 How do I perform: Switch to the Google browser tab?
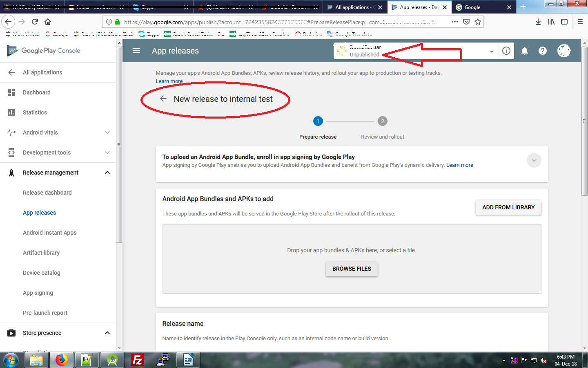tap(482, 7)
